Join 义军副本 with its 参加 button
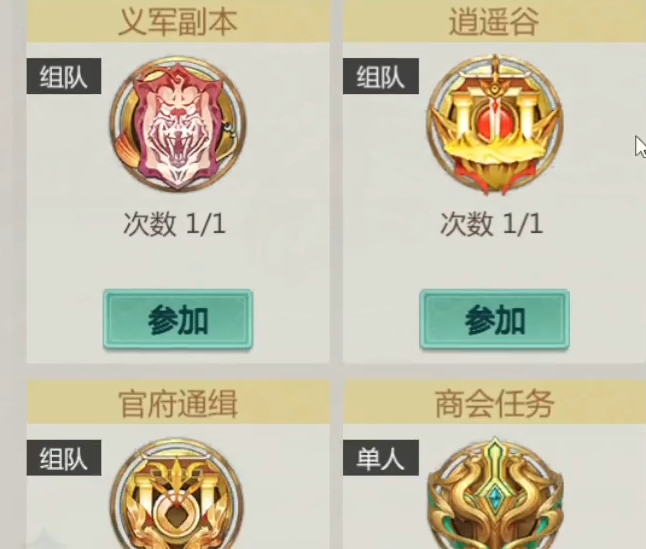Screen dimensions: 646x549 click(x=178, y=320)
